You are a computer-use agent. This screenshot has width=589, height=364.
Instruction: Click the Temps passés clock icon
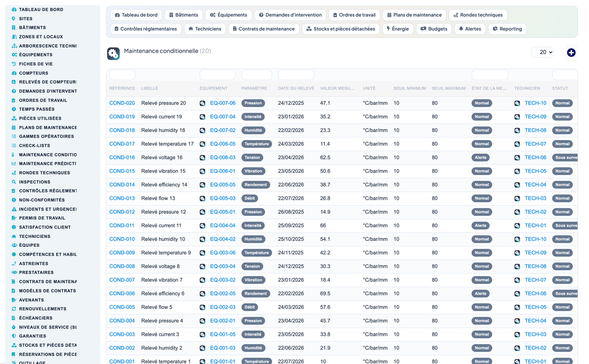14,109
